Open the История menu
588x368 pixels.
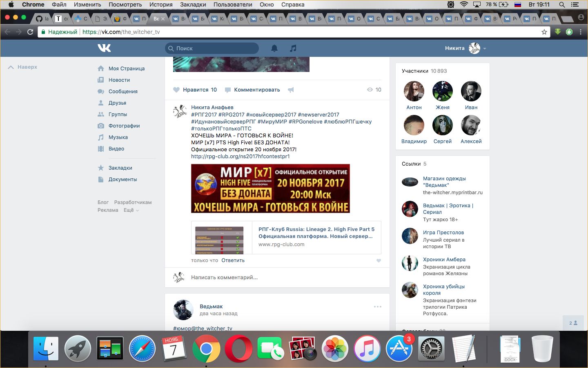point(161,4)
